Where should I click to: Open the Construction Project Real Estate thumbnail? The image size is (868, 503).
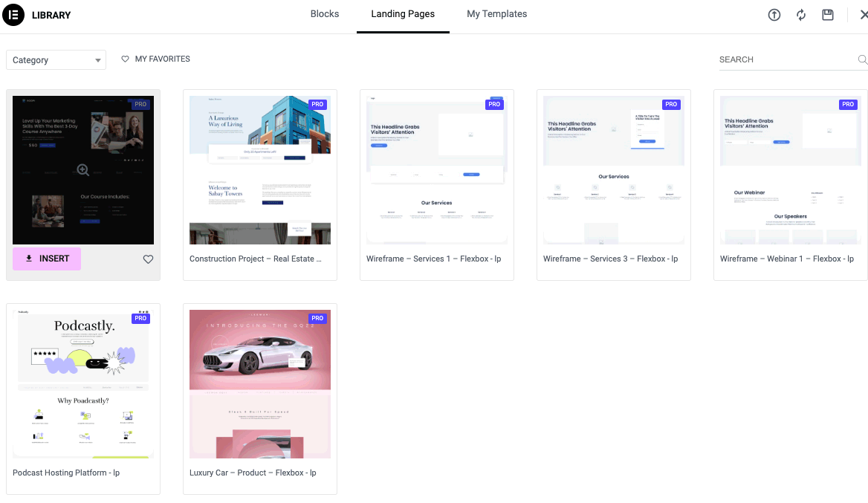tap(260, 170)
